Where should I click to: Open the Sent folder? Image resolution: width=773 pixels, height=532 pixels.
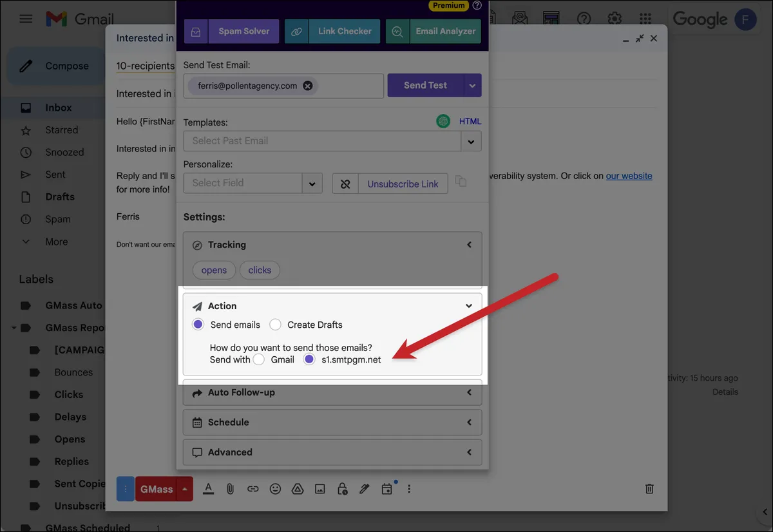(55, 175)
